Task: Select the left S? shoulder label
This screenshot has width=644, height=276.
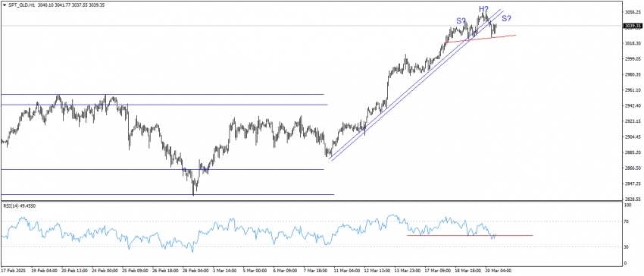Action: pyautogui.click(x=461, y=20)
